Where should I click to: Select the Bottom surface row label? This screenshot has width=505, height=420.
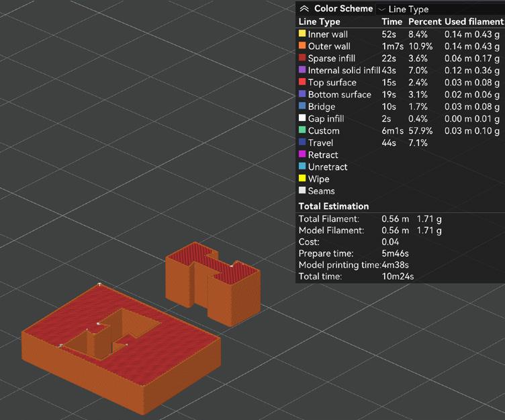pos(339,95)
